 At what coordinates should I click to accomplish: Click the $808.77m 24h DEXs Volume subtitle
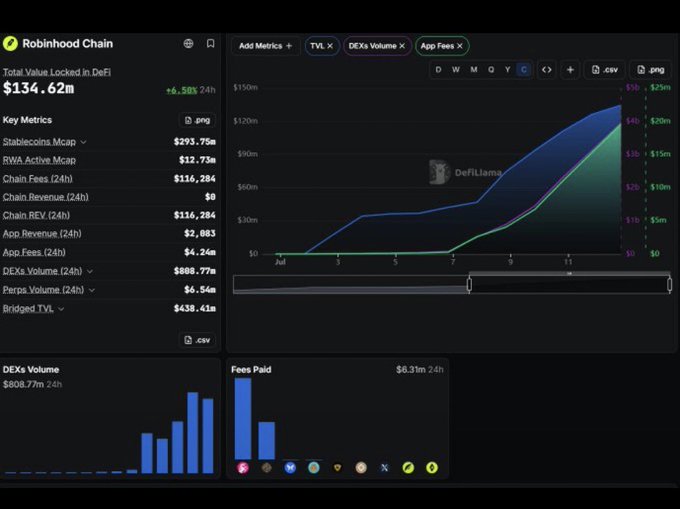click(32, 385)
